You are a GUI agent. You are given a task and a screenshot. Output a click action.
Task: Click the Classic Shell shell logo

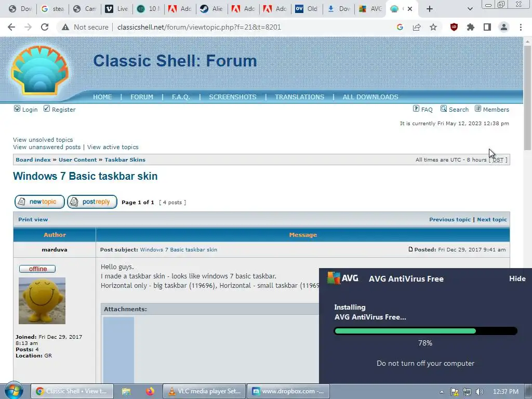coord(39,70)
